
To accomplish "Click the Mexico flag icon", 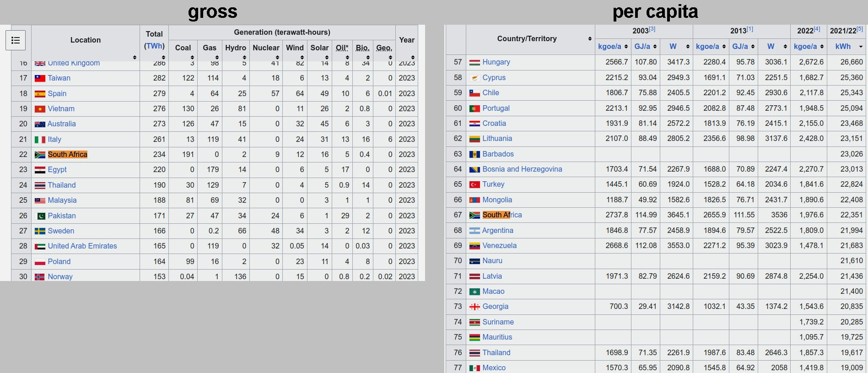I will click(474, 368).
